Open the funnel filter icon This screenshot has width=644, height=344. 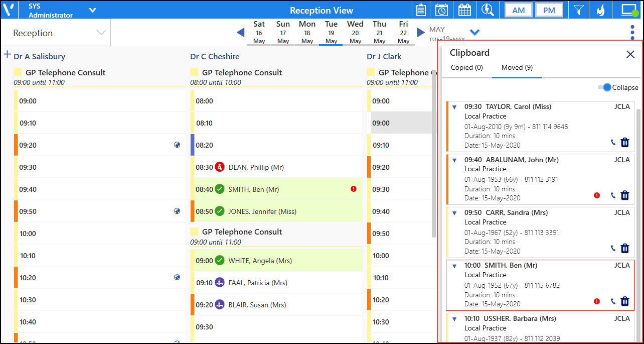point(579,10)
